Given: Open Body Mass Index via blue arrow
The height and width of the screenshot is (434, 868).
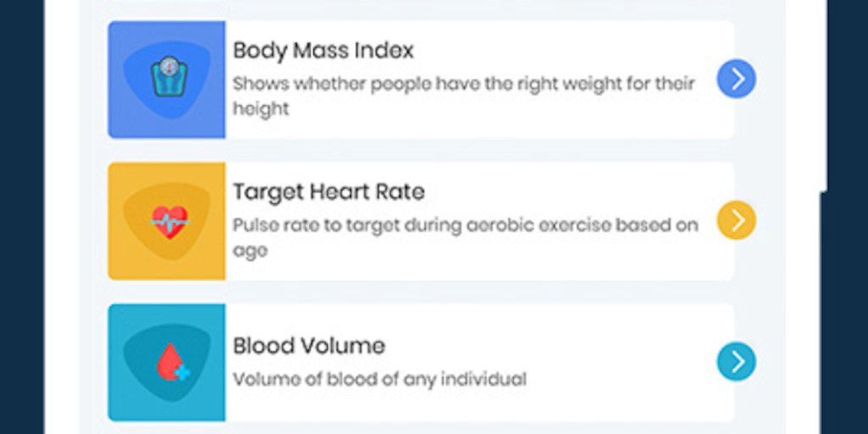Looking at the screenshot, I should (x=736, y=79).
